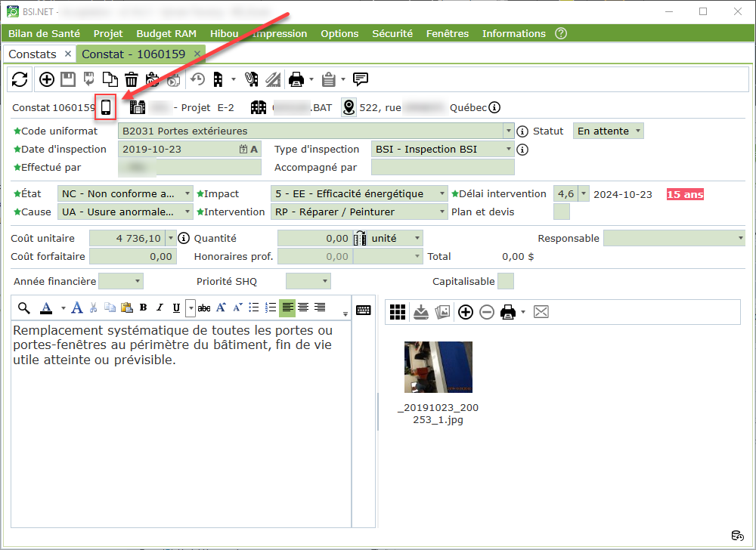Click the add new constat plus icon
This screenshot has height=550, width=756.
(47, 79)
